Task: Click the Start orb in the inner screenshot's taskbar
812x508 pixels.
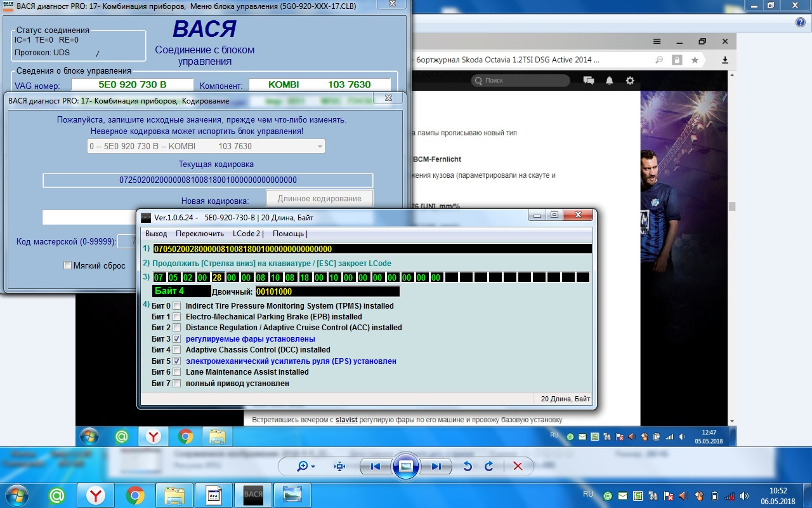Action: (89, 436)
